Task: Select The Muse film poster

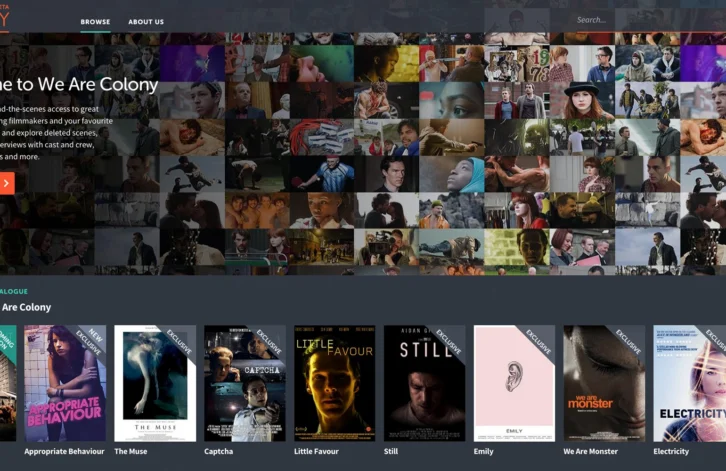Action: click(x=155, y=383)
